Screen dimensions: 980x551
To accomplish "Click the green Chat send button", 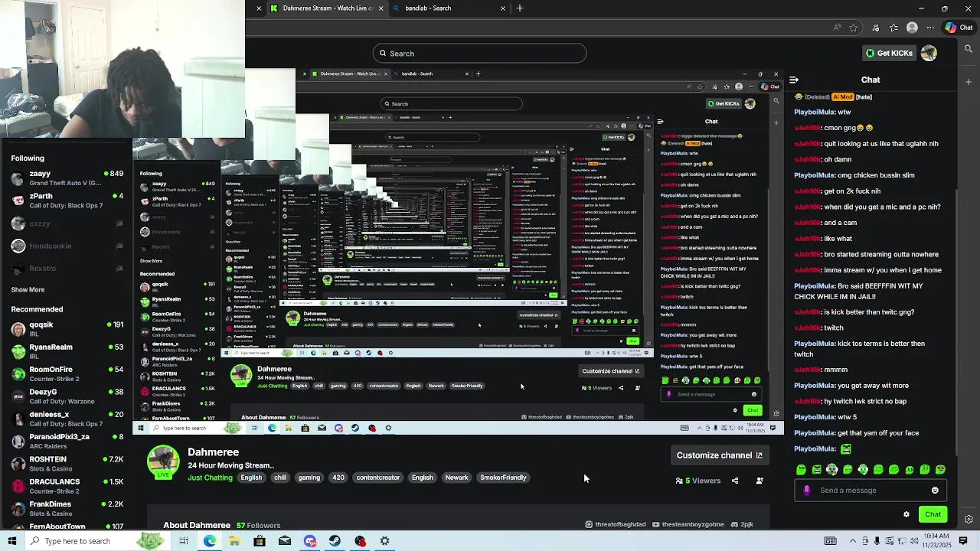I will point(933,514).
